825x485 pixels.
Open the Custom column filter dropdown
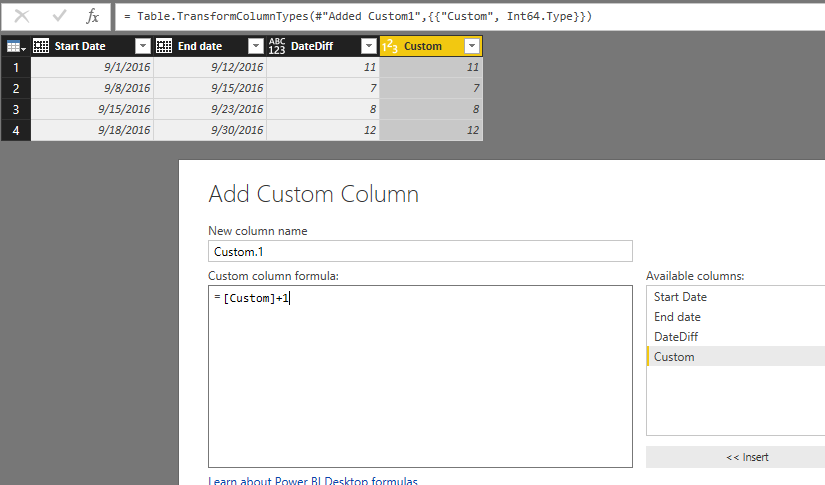472,46
